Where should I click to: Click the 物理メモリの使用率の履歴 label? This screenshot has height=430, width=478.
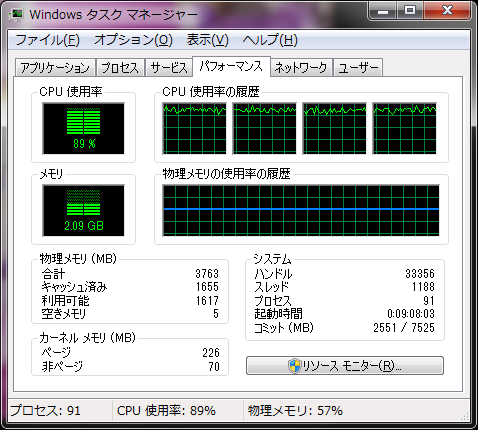click(x=226, y=174)
